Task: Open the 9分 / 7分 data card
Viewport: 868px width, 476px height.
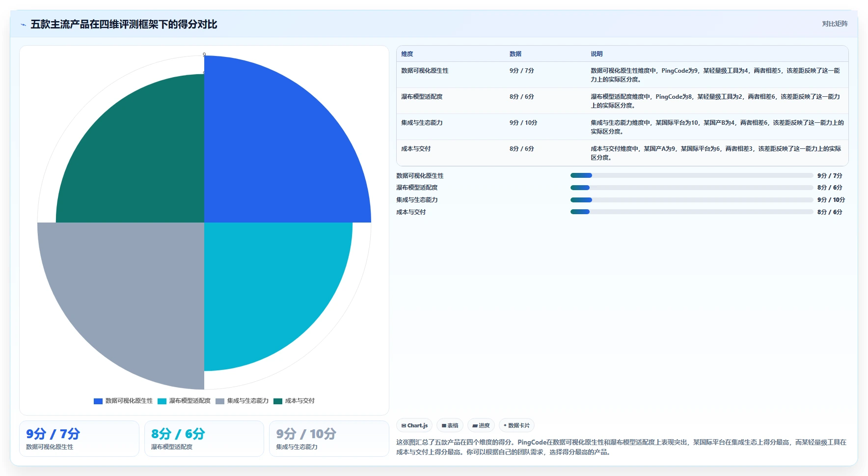Action: (79, 439)
